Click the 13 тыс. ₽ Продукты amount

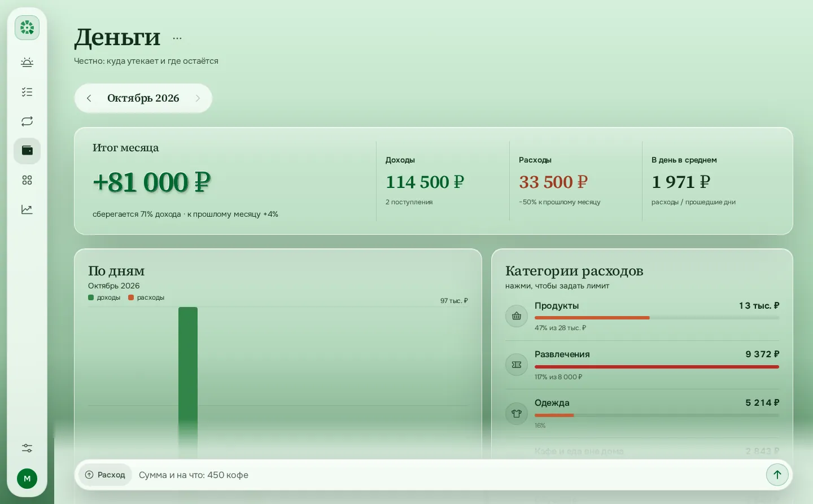(759, 306)
